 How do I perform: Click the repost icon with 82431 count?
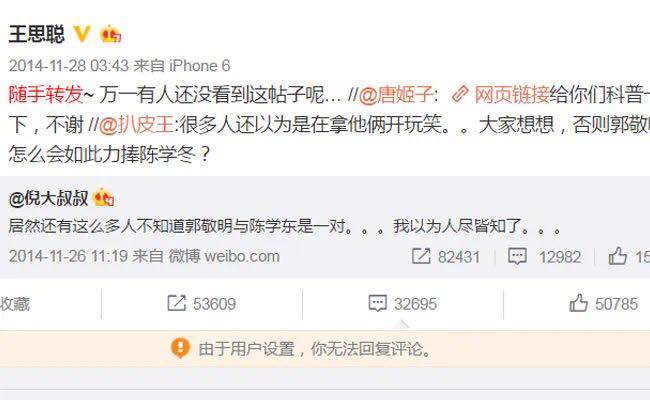tap(421, 256)
